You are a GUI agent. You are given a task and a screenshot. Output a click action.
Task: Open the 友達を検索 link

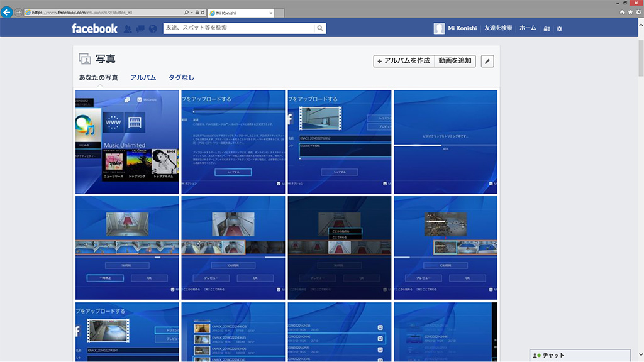497,28
